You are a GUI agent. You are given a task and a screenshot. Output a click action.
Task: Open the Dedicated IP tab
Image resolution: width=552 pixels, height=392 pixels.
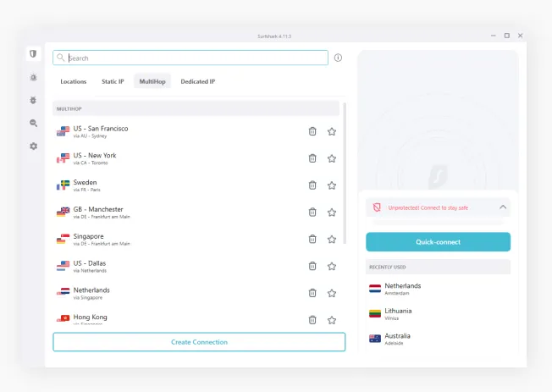(197, 81)
